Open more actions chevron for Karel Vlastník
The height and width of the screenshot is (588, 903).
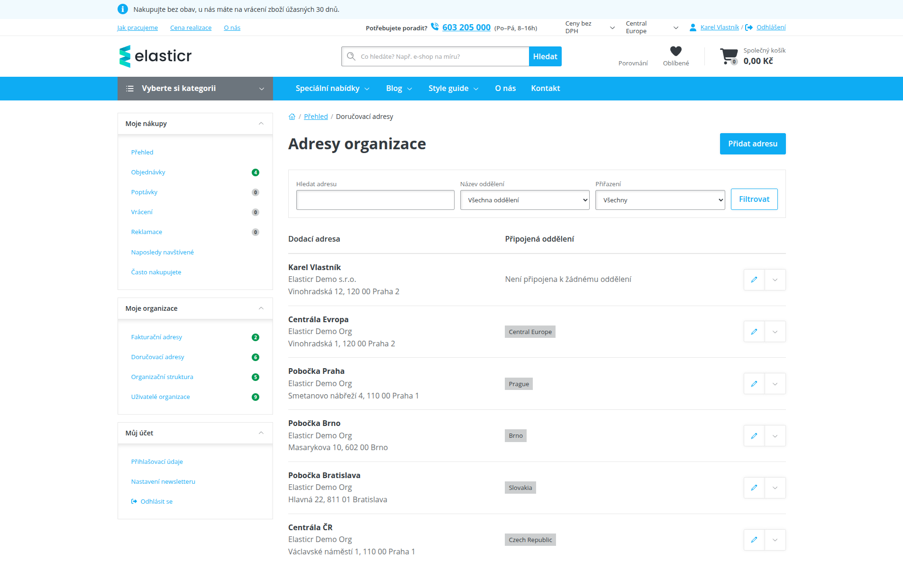pos(775,280)
